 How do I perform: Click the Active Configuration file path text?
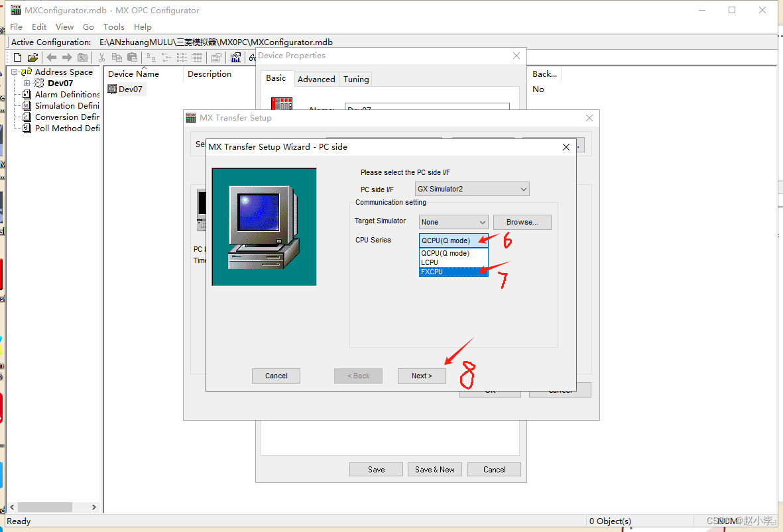[215, 42]
